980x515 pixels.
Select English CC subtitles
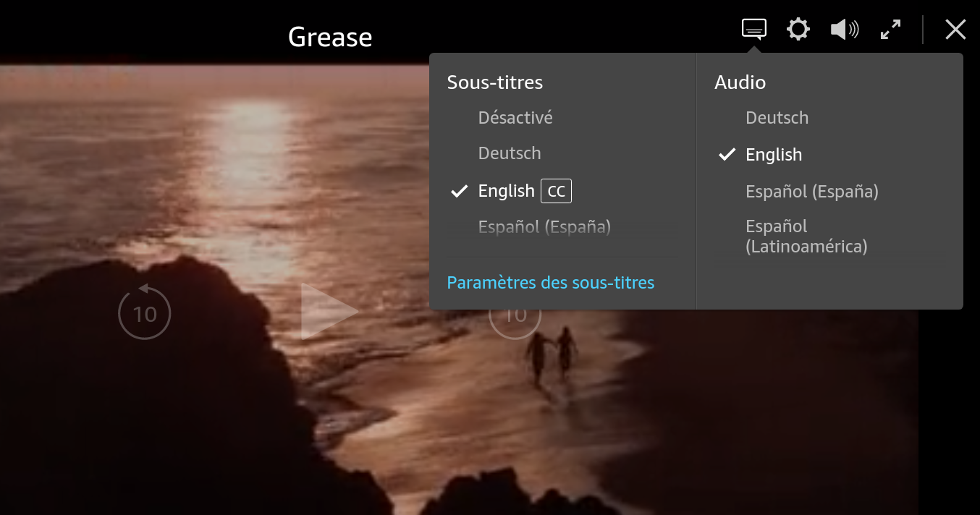pyautogui.click(x=525, y=191)
